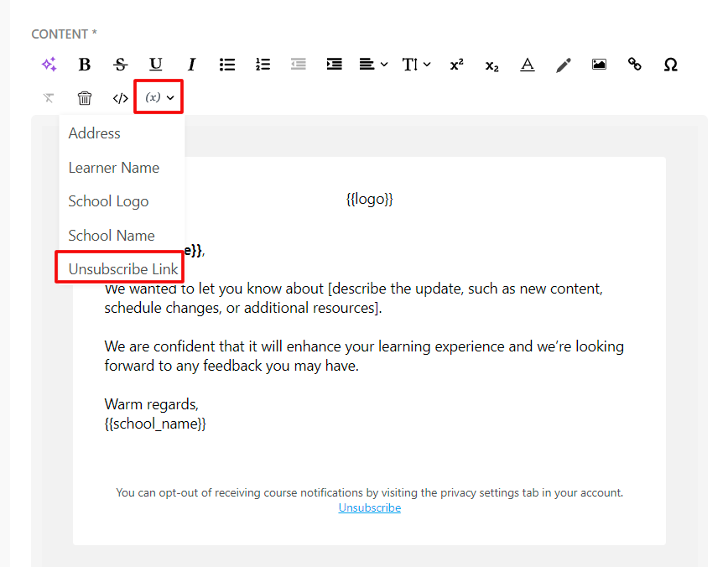The width and height of the screenshot is (728, 567).
Task: Open the text alignment dropdown
Action: coord(373,64)
